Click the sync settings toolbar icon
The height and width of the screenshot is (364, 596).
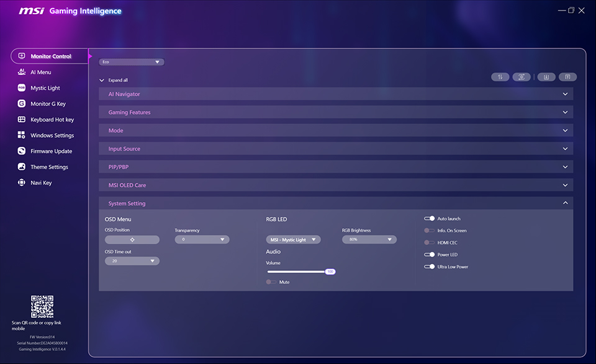pyautogui.click(x=521, y=76)
